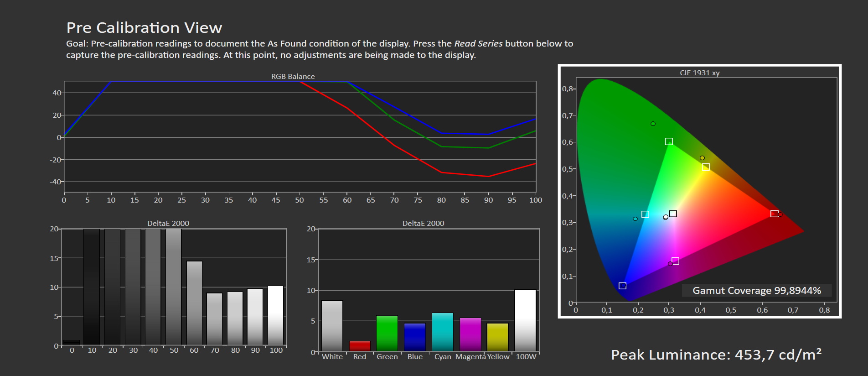Click the magenta target square in the CIE chart

click(x=676, y=261)
